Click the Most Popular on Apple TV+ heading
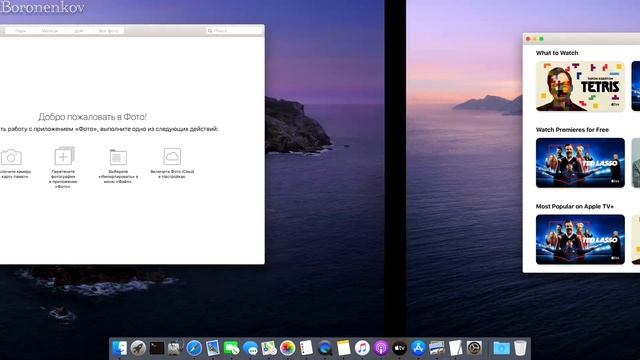Screen dimensions: 640x360 point(575,207)
